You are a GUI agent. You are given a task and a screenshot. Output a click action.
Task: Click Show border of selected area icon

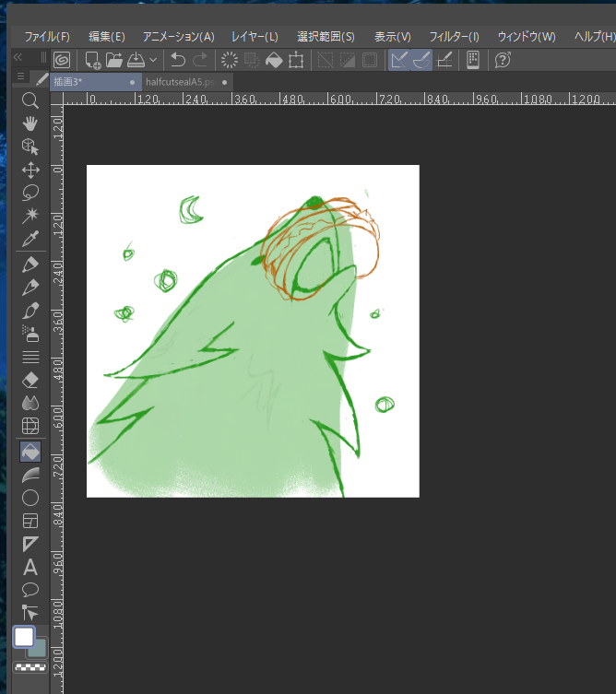tap(370, 60)
